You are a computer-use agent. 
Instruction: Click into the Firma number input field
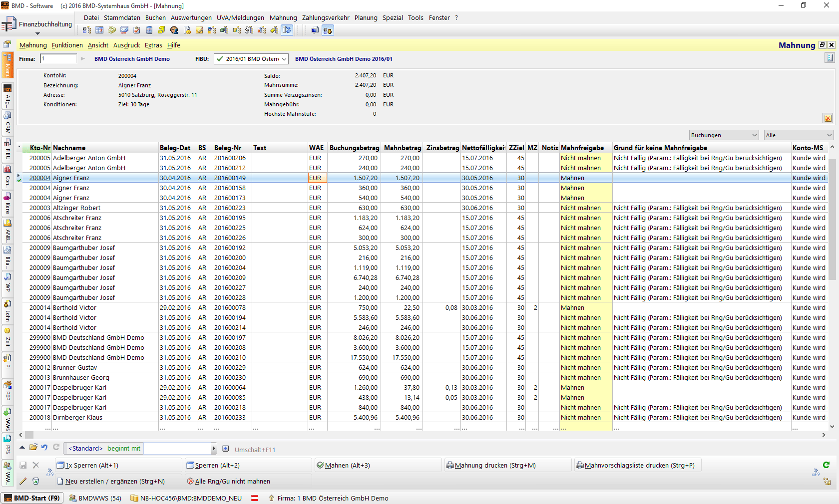(58, 59)
